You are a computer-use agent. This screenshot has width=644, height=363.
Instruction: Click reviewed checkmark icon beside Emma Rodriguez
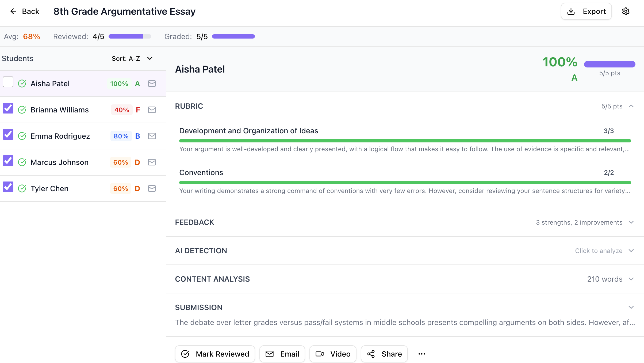[22, 136]
